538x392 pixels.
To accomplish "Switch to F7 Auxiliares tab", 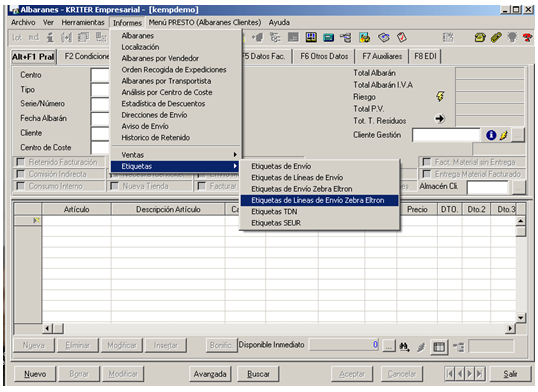I will pos(382,56).
